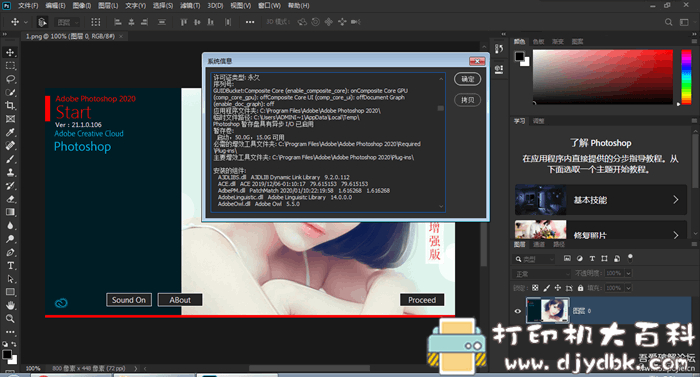Screen dimensions: 700x377
Task: Toggle the type layer filter
Action: tap(592, 258)
